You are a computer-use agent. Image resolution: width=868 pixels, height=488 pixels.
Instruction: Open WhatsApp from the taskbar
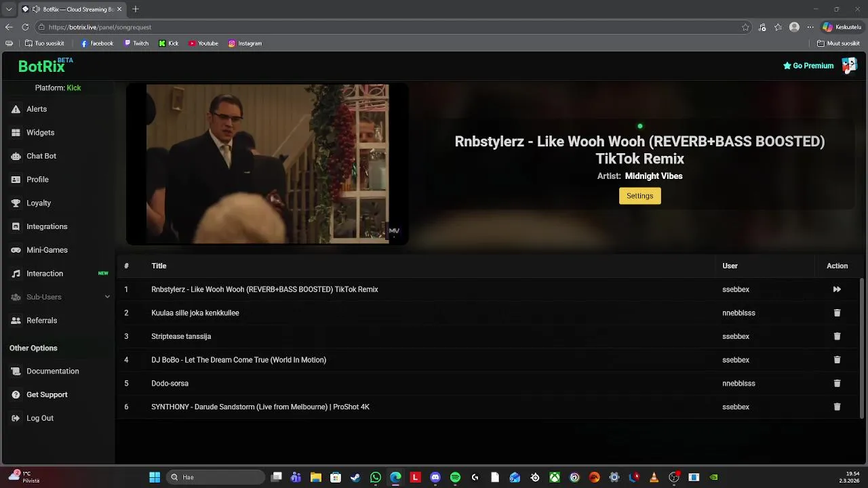point(376,477)
